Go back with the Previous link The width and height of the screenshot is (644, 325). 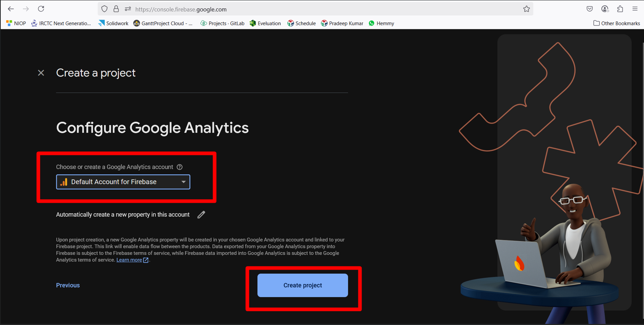tap(68, 285)
